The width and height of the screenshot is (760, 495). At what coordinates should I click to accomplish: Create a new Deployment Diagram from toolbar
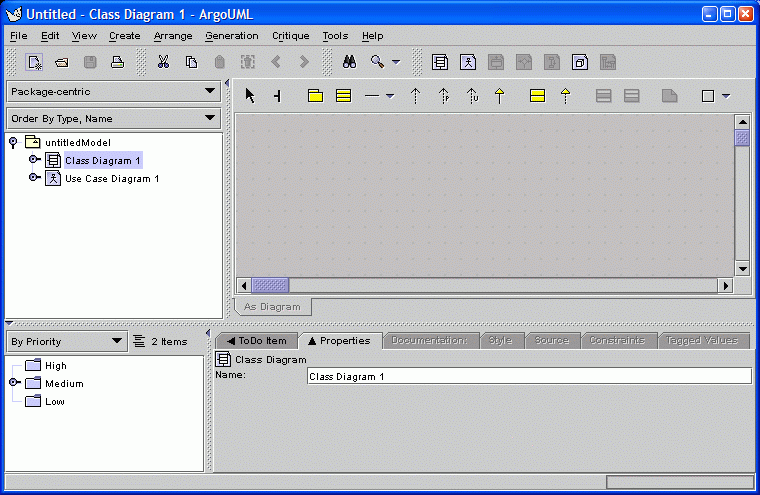[580, 62]
